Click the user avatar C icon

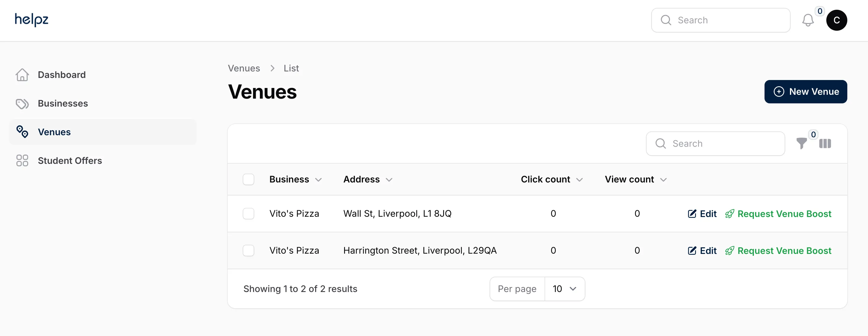(x=836, y=20)
